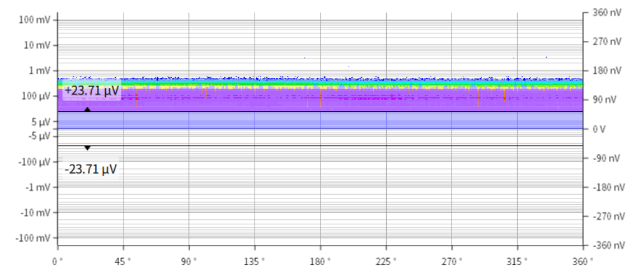
Task: Click the -270 nV right axis label
Action: 607,217
